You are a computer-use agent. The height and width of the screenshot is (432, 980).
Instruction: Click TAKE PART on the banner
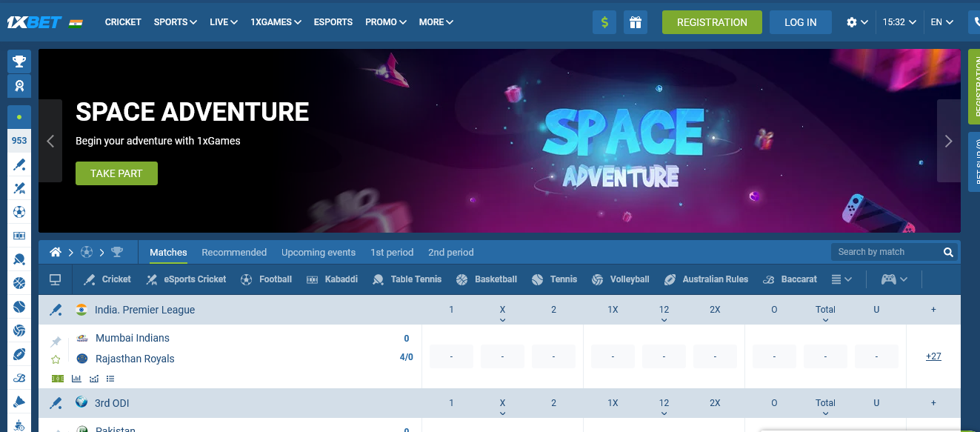click(x=116, y=173)
